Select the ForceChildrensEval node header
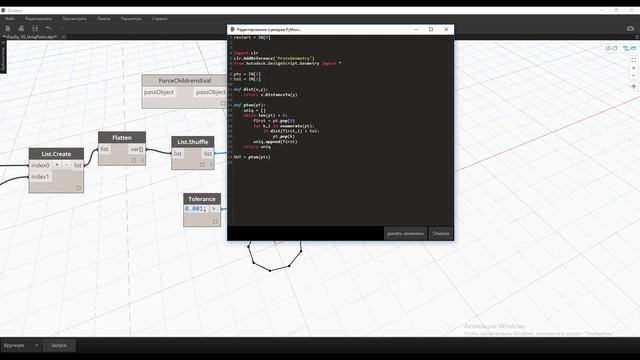Viewport: 640px width, 360px height. pos(184,80)
